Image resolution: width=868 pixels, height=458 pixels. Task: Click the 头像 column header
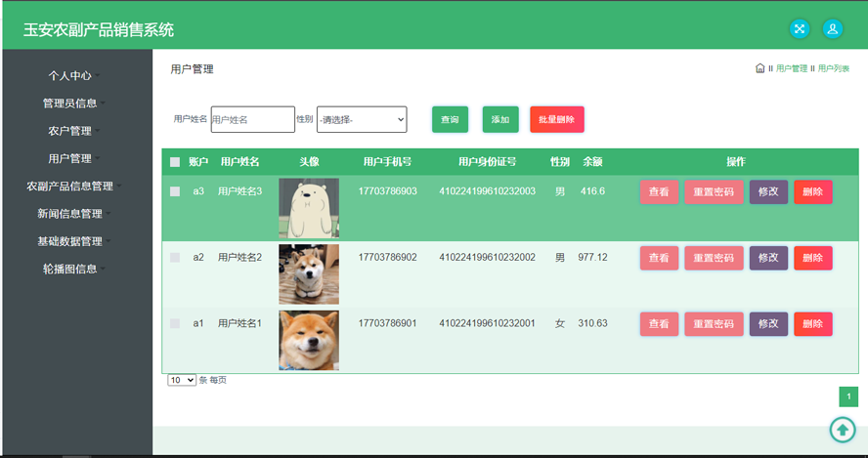click(309, 162)
